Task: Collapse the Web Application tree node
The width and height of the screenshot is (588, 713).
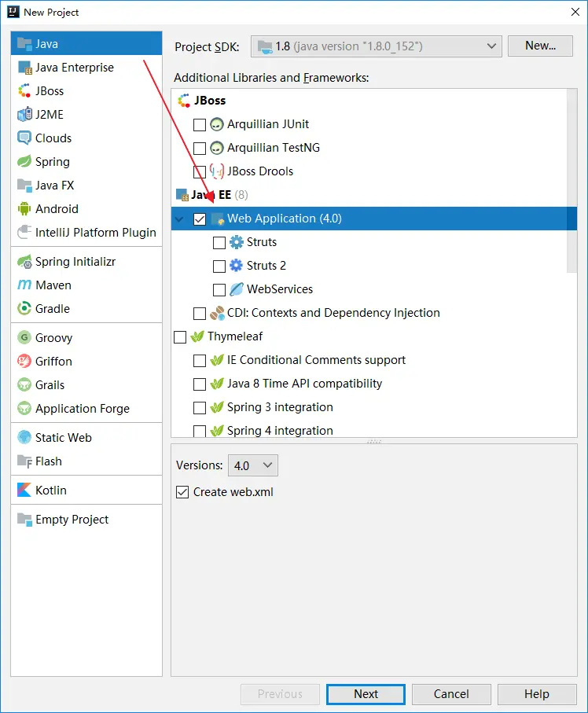Action: [x=180, y=219]
